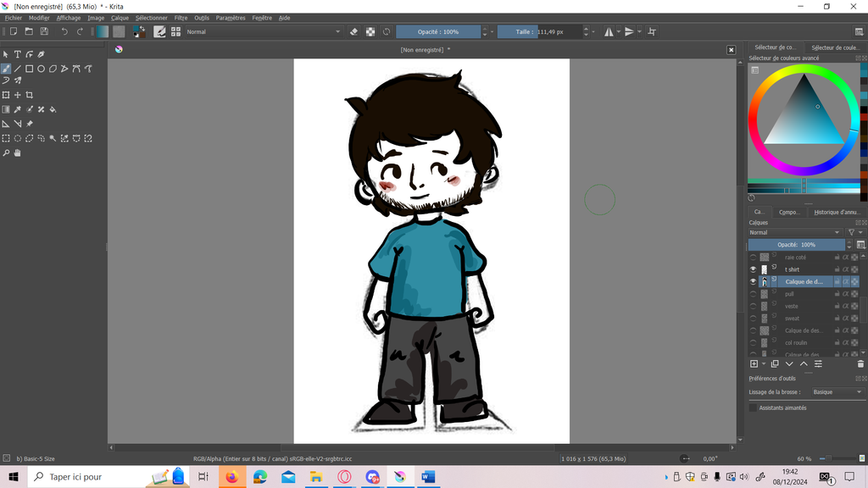Activate the Zoom magnifier tool
Viewport: 868px width, 488px height.
pos(6,153)
